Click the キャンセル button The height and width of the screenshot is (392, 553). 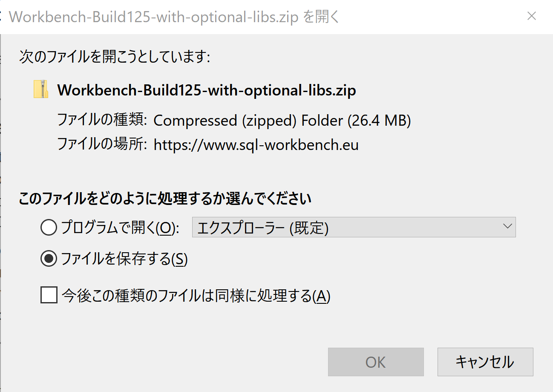tap(485, 362)
